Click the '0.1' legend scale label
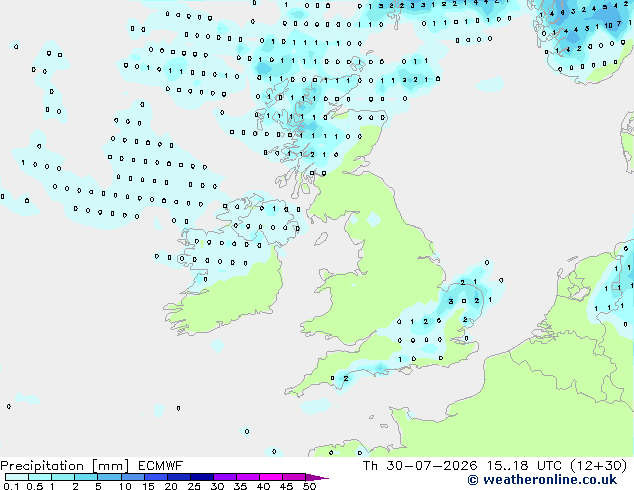 (12, 486)
